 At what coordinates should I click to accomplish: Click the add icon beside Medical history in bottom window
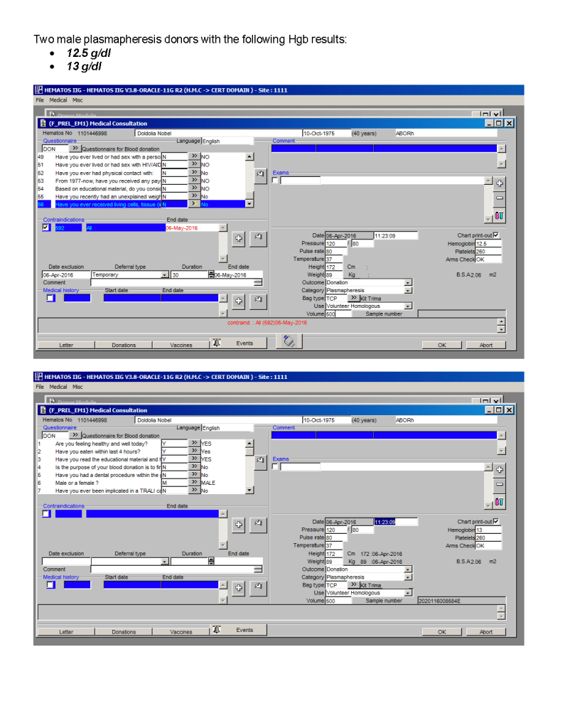pos(239,587)
